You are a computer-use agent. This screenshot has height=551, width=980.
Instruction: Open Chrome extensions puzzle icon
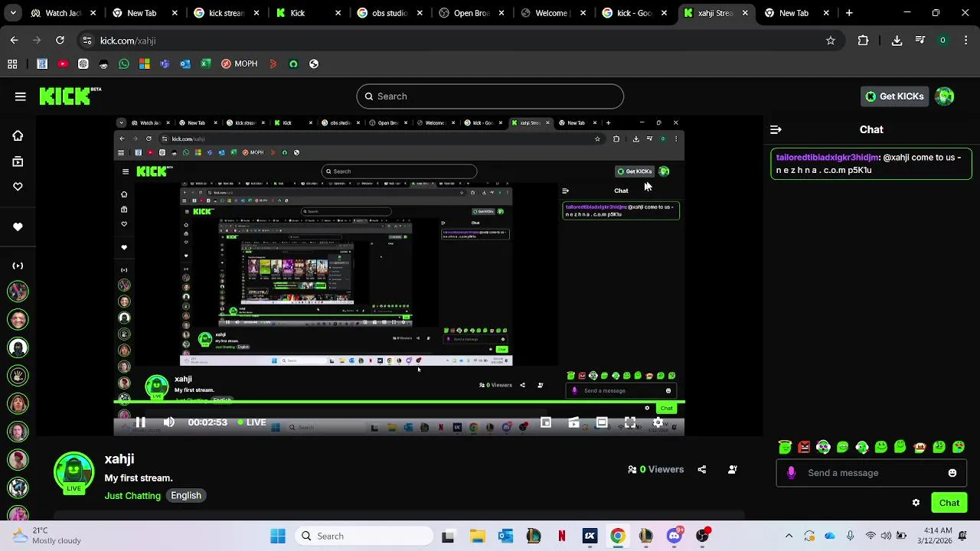coord(864,41)
